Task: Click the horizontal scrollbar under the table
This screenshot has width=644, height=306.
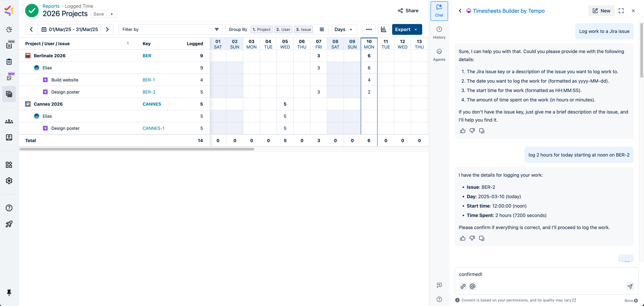Action: (x=137, y=149)
